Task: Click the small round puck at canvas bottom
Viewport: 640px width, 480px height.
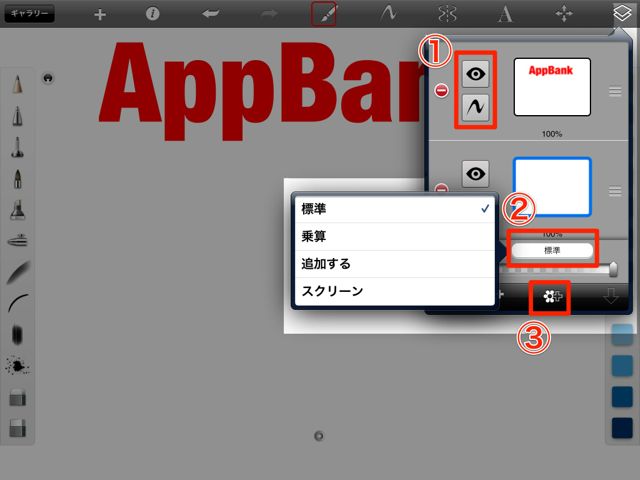Action: 319,436
